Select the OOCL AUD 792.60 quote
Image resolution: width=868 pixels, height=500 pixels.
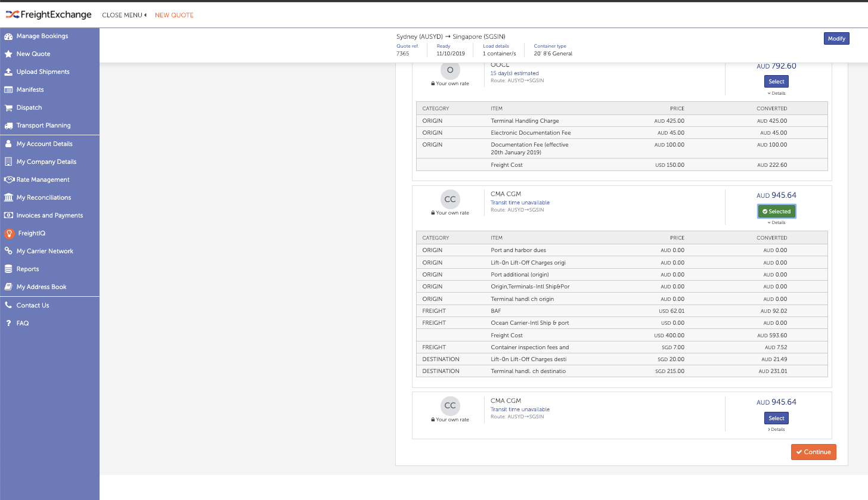(x=776, y=81)
